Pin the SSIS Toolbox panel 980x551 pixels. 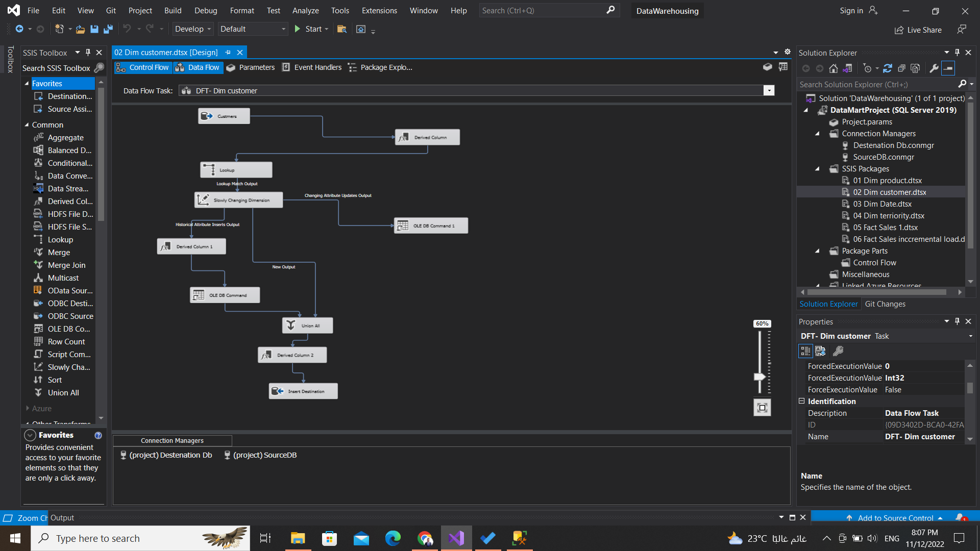(88, 52)
